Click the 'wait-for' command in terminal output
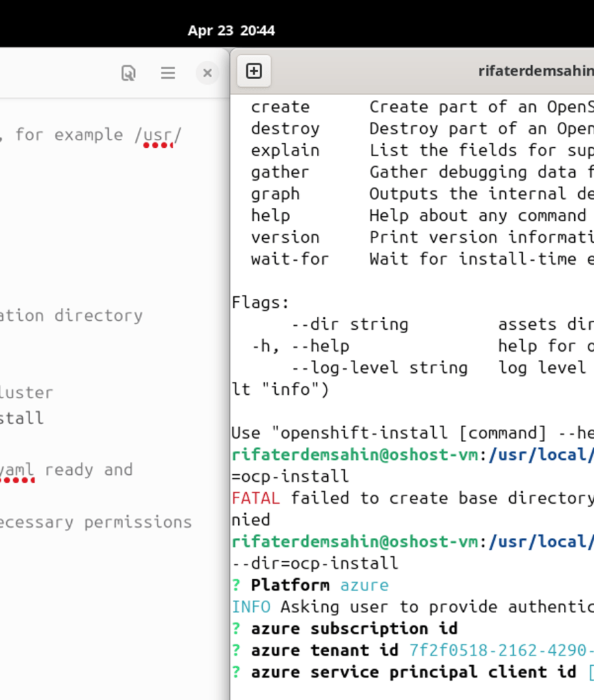 click(x=290, y=259)
